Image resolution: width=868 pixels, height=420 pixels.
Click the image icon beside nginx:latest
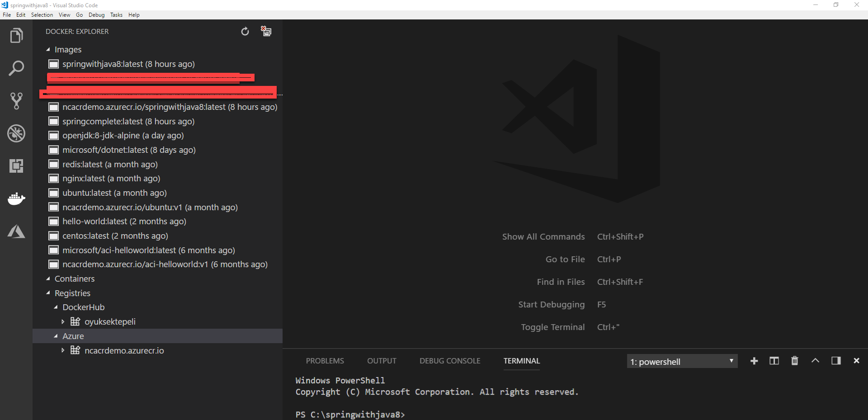point(54,179)
